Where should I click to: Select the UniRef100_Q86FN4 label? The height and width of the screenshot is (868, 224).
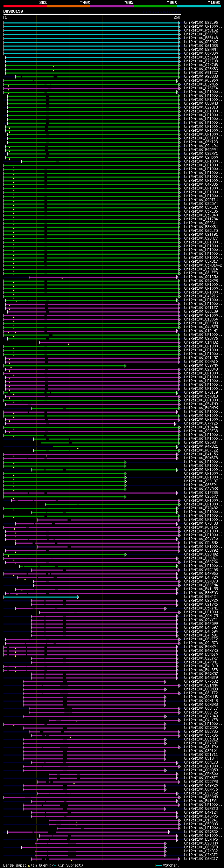(x=201, y=585)
